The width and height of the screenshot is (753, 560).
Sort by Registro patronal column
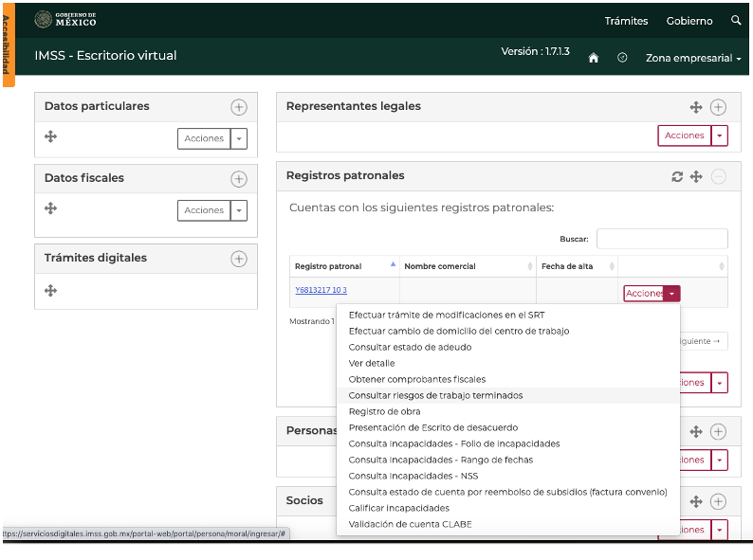[344, 266]
